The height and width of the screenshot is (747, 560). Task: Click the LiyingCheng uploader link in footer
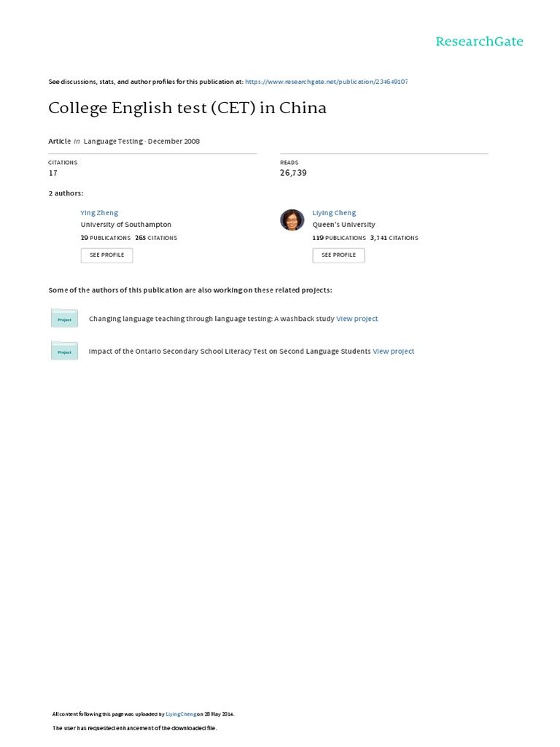click(181, 714)
